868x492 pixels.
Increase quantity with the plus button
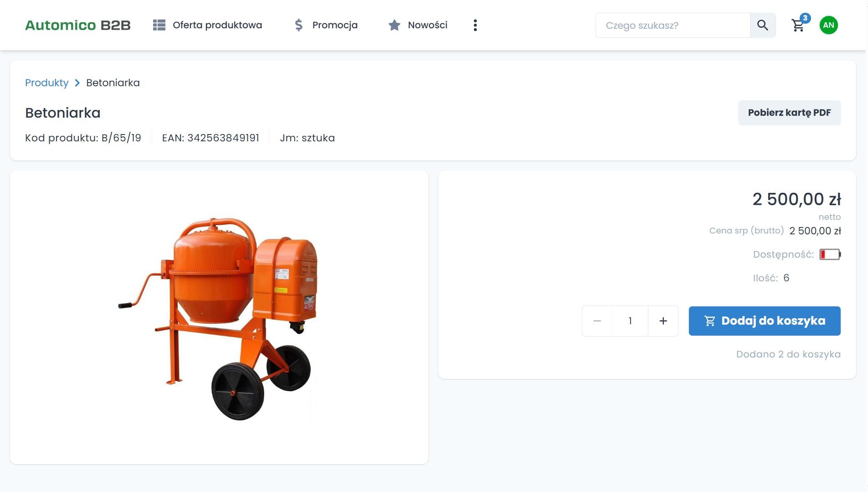pos(663,321)
